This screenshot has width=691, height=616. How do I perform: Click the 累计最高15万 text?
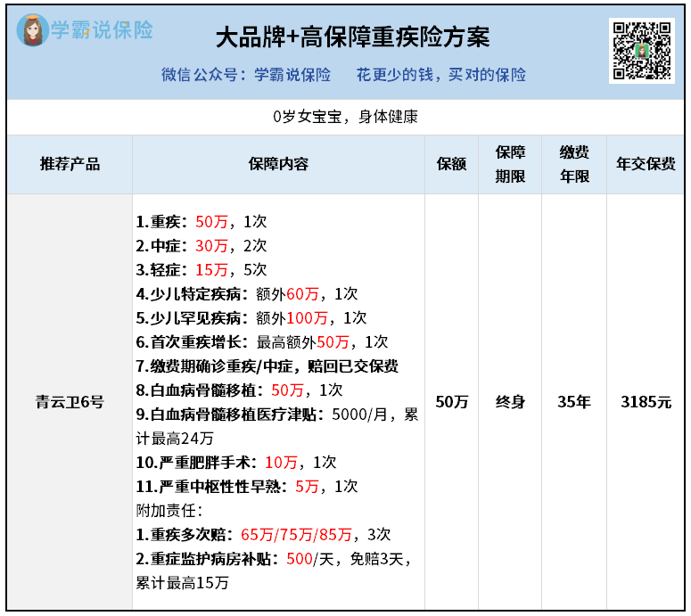[x=183, y=583]
